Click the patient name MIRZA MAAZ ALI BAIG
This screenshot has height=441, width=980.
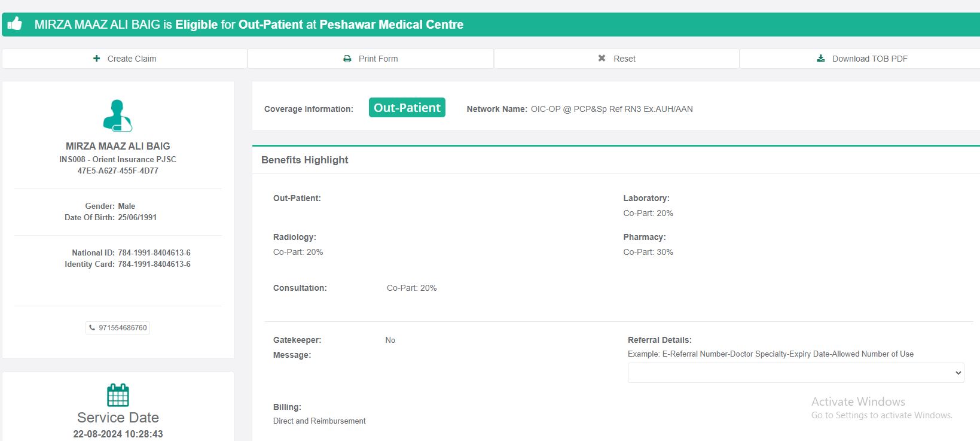[x=118, y=146]
